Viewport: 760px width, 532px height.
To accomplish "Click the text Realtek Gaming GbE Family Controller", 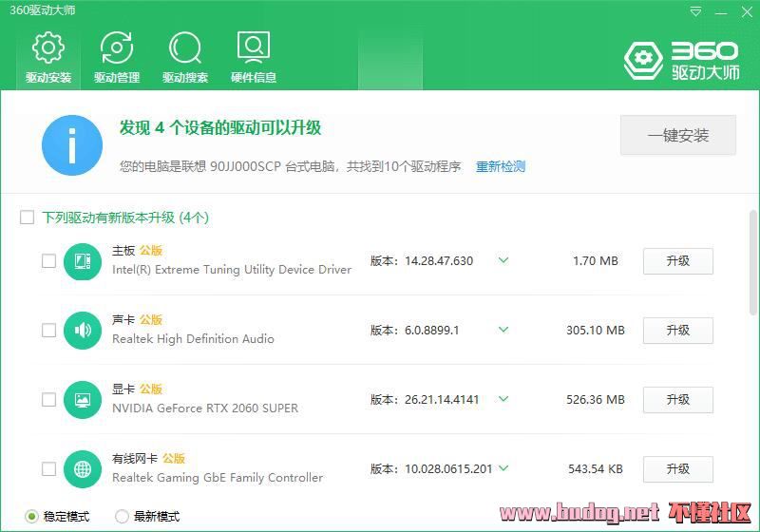I will (x=218, y=478).
